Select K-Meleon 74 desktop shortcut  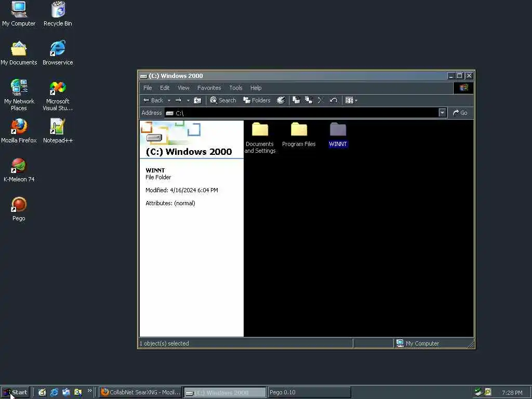(x=19, y=170)
